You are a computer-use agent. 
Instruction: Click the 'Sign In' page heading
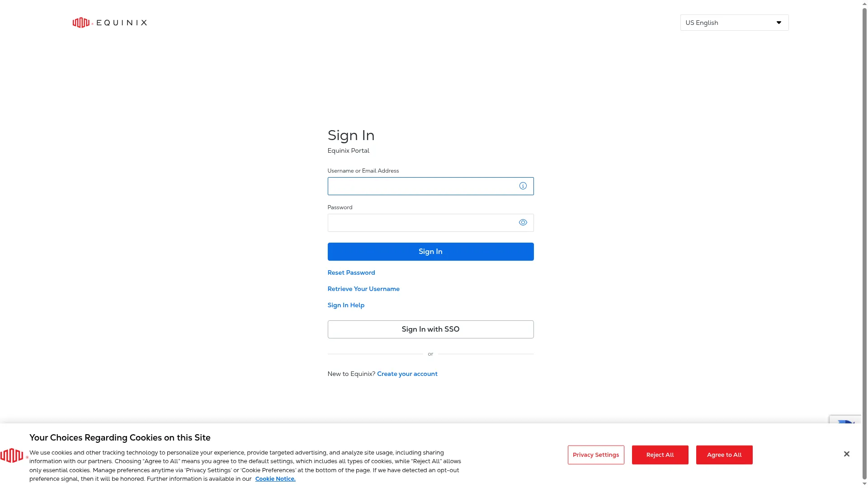(x=351, y=135)
